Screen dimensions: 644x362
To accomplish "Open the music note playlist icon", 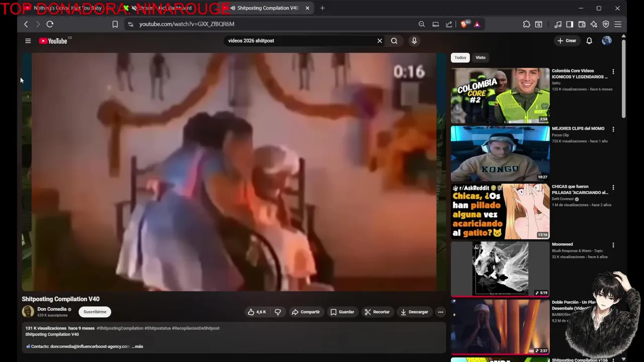I will 558,24.
